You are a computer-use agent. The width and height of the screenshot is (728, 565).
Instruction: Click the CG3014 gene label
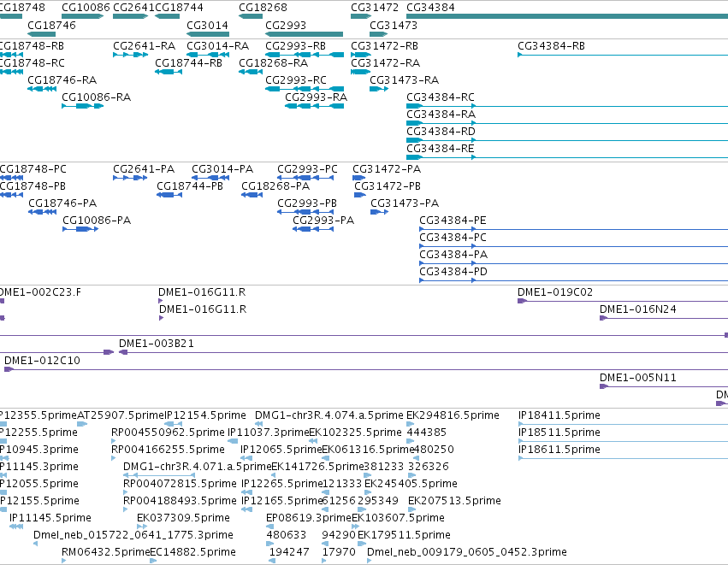click(208, 25)
